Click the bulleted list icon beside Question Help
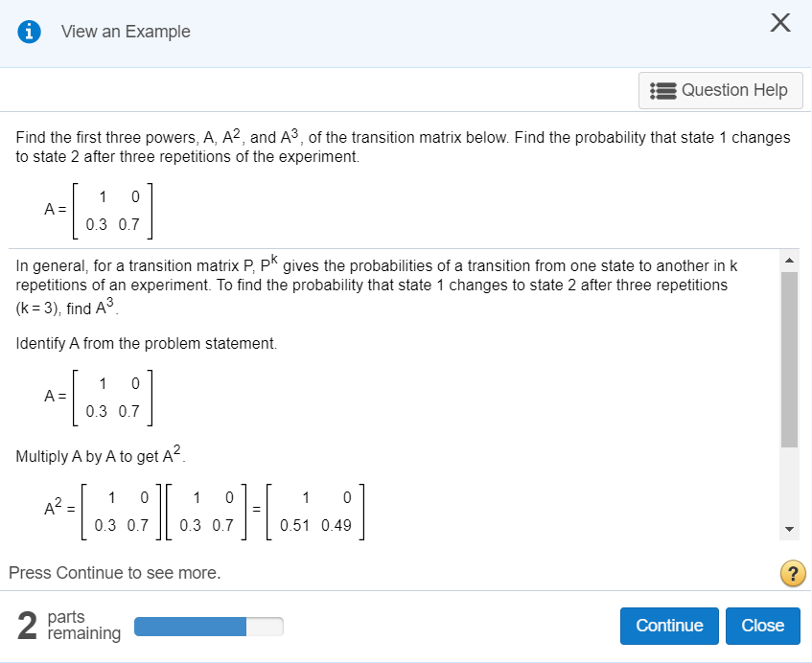The image size is (812, 663). tap(661, 90)
